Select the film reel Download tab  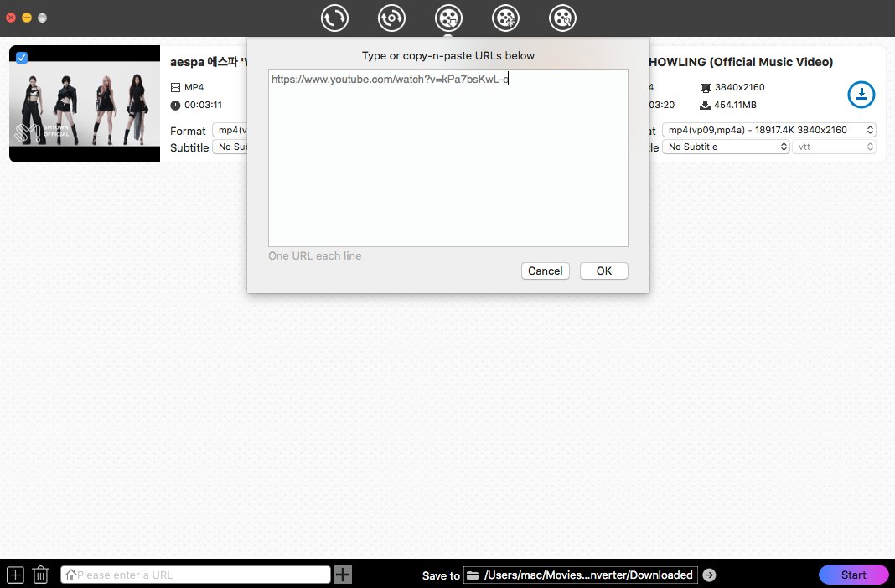tap(448, 18)
